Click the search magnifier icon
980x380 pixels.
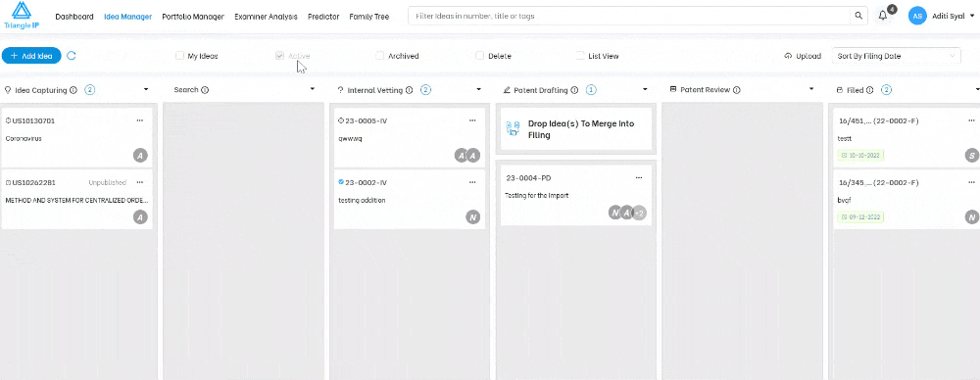859,17
